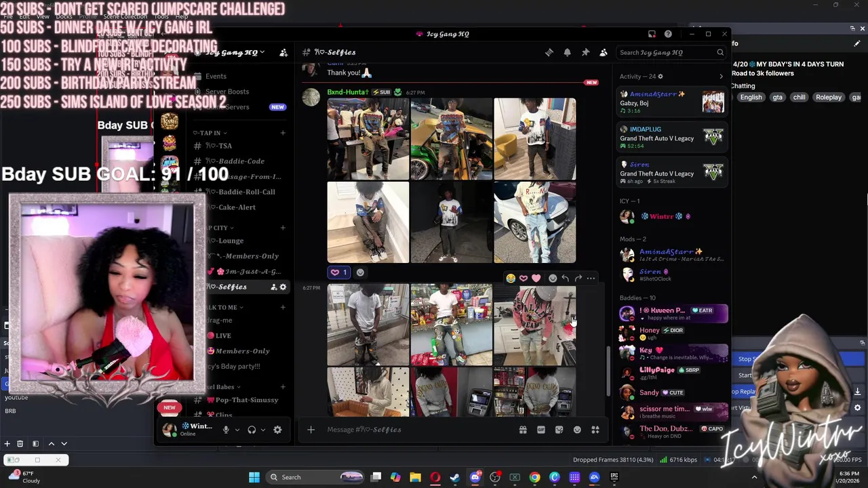Viewport: 868px width, 488px height.
Task: Show pinned messages with the pin icon
Action: [x=585, y=52]
